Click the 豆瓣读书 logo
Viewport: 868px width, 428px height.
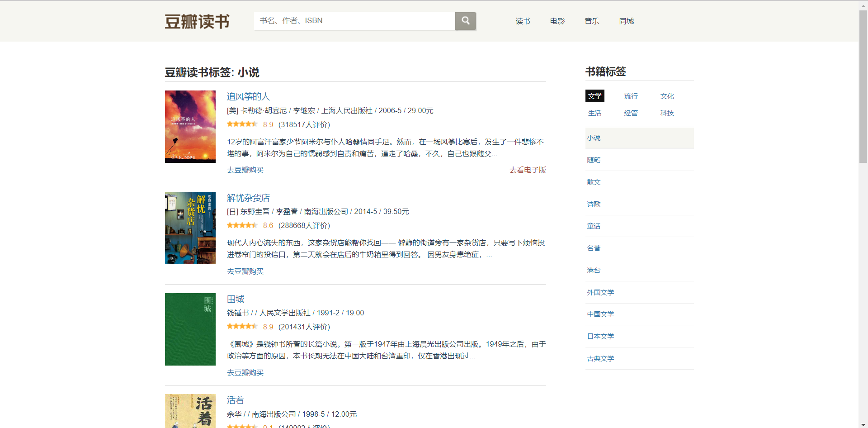pyautogui.click(x=197, y=21)
